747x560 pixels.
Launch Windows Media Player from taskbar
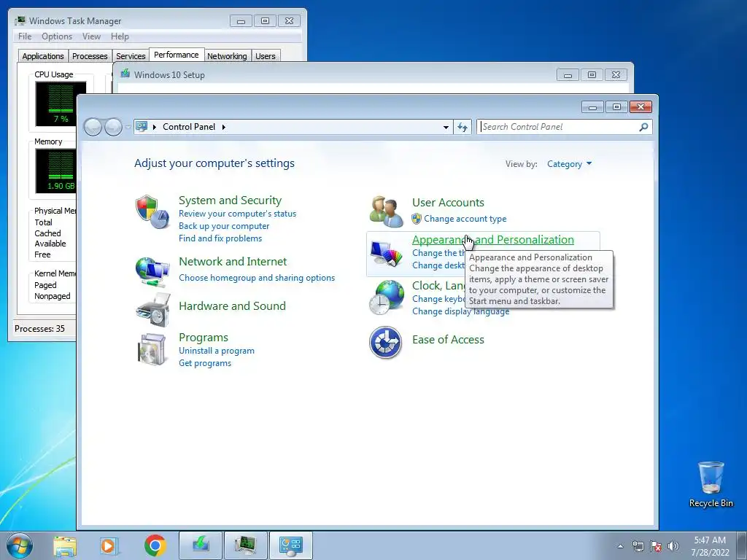(109, 545)
